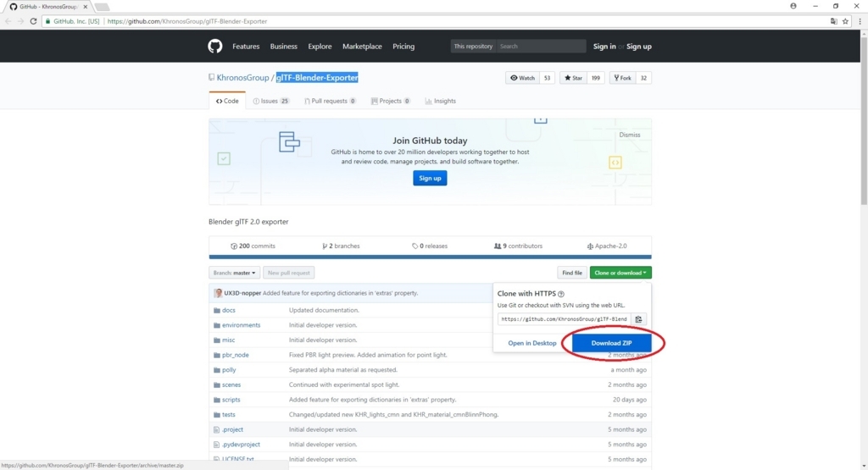The width and height of the screenshot is (868, 470).
Task: Click the translate page icon
Action: pos(834,21)
